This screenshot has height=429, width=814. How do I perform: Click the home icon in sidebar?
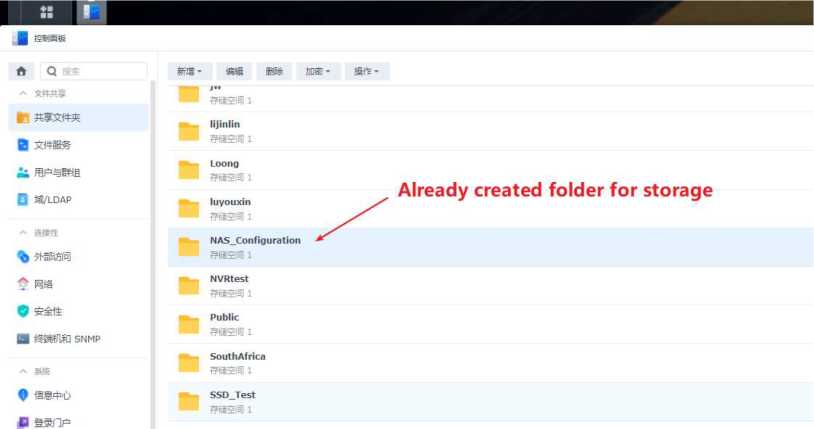pos(20,72)
